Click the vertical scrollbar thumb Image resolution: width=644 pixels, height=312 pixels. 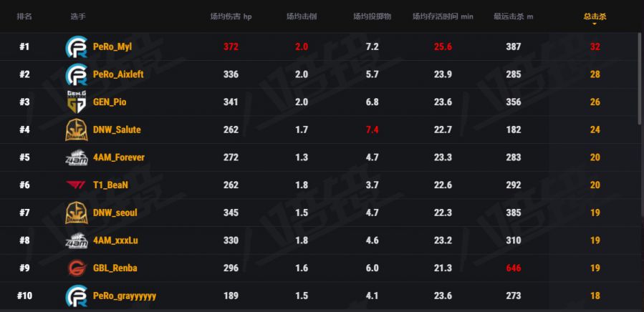tap(639, 78)
